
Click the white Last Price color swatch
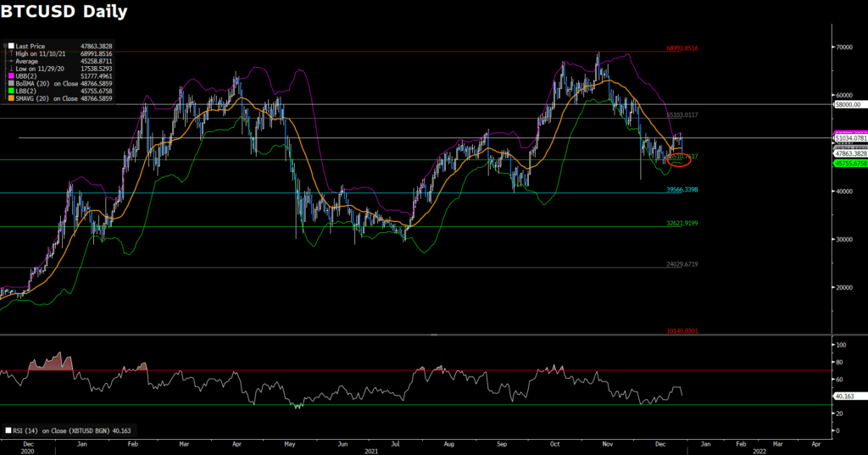(11, 46)
